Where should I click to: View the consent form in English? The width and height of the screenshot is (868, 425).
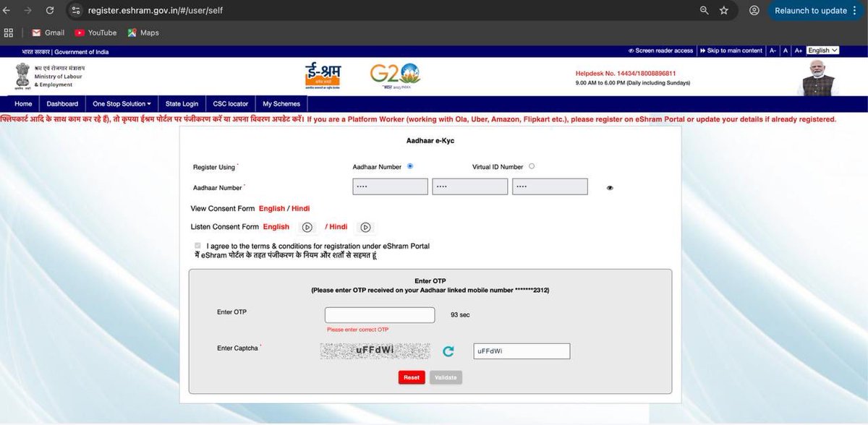pyautogui.click(x=272, y=209)
